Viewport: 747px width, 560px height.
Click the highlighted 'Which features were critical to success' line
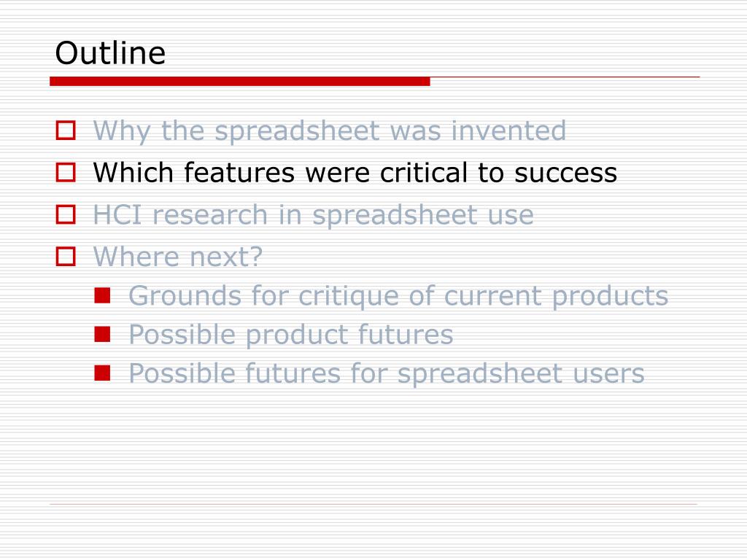355,172
